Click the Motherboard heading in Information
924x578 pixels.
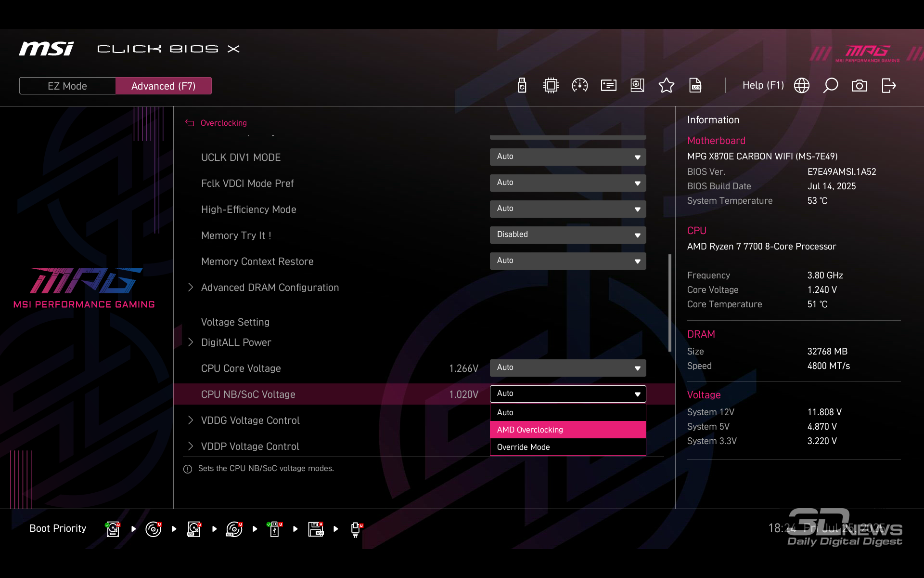(x=716, y=141)
